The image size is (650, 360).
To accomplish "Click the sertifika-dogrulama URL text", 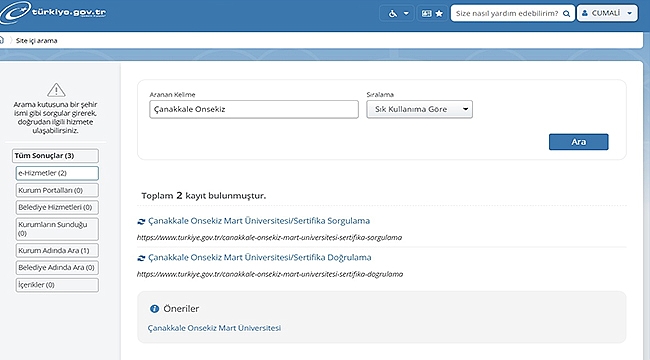I will coord(270,274).
